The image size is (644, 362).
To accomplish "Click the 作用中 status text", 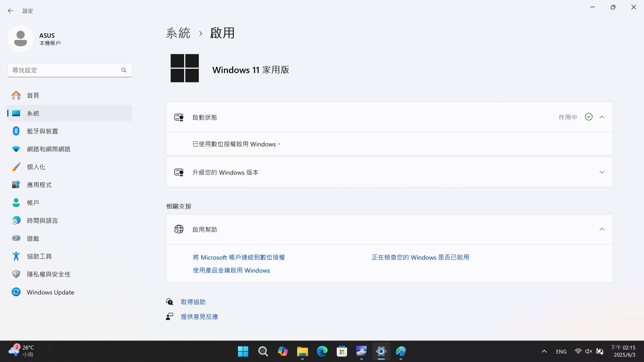I will (x=568, y=117).
